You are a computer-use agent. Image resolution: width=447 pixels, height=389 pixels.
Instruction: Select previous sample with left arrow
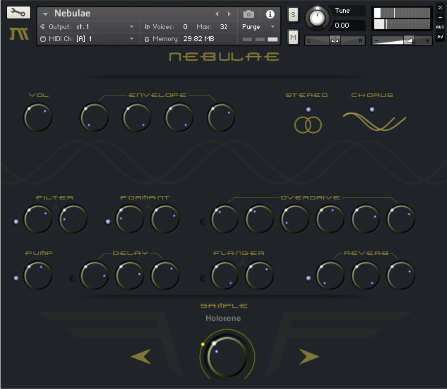[141, 357]
